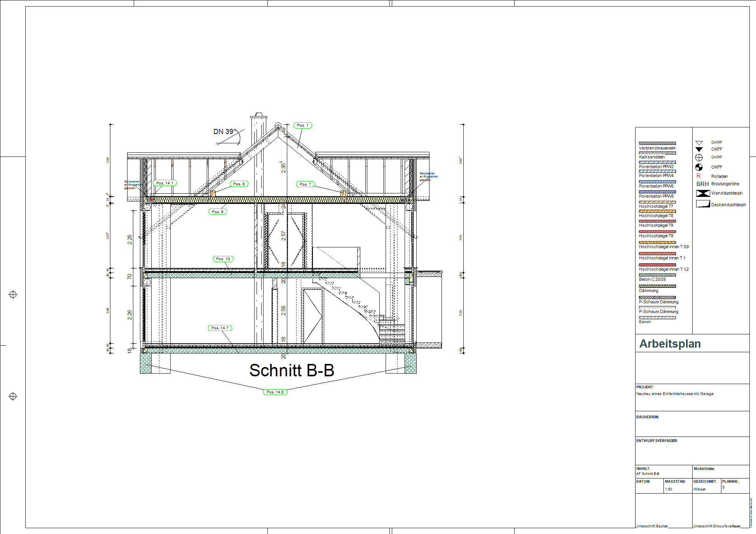Click the quartered black-white circle OKFF symbol

point(699,167)
